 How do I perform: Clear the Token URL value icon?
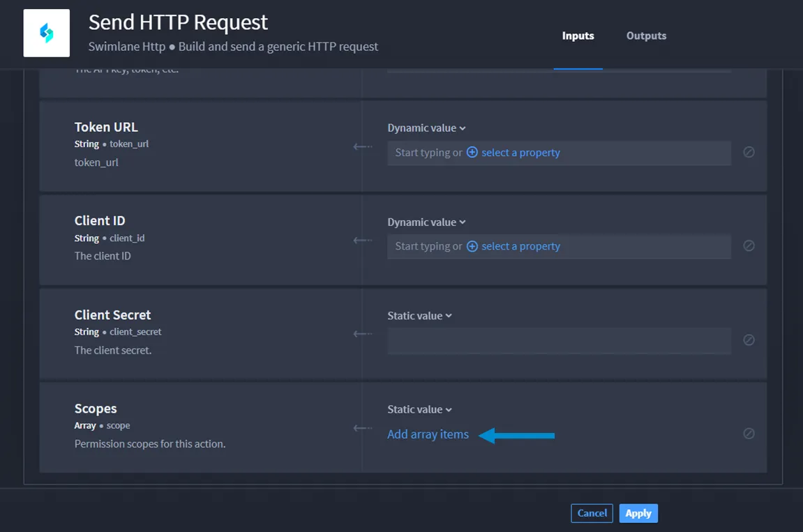point(749,152)
